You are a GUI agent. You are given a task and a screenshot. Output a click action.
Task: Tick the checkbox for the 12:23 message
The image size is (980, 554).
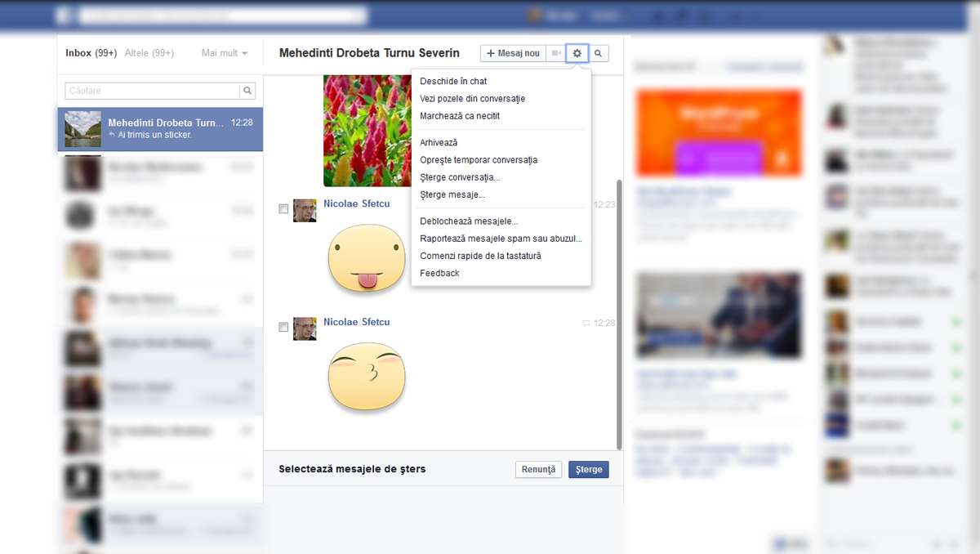pos(283,209)
